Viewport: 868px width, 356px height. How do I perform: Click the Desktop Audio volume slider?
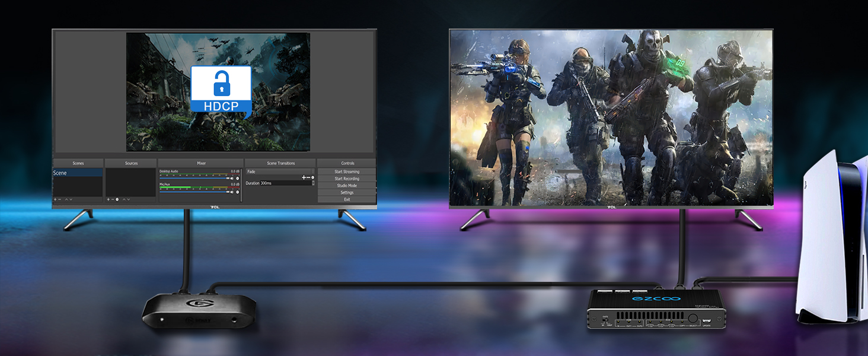pos(193,178)
